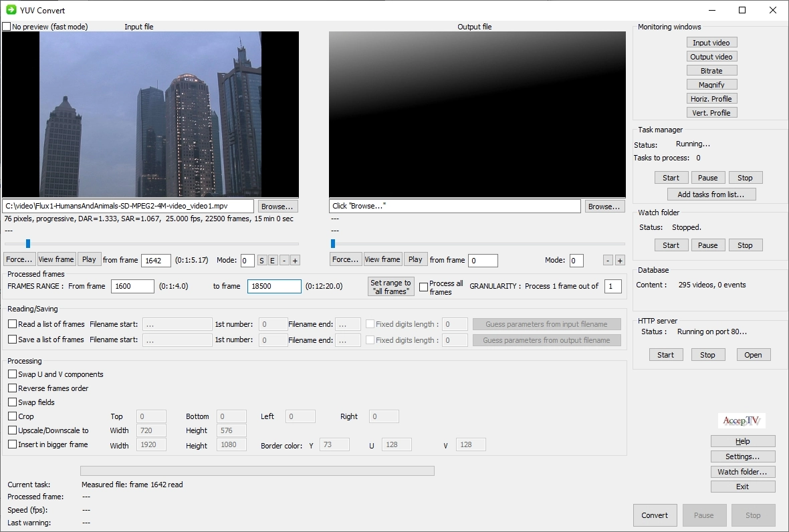The image size is (789, 532).
Task: Click the YUV Convert title bar icon
Action: (x=11, y=10)
